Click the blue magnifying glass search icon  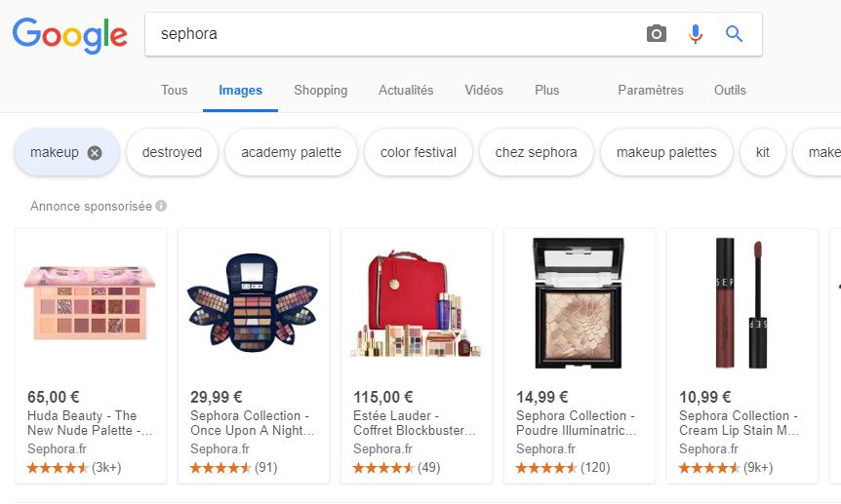(734, 34)
